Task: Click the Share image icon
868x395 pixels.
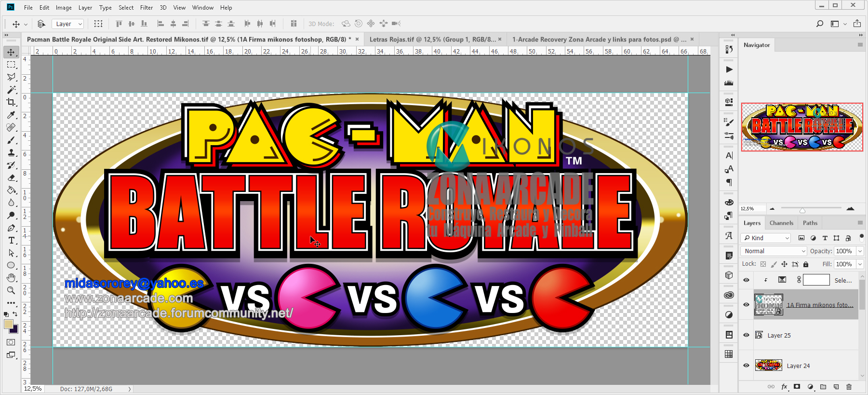Action: (857, 24)
